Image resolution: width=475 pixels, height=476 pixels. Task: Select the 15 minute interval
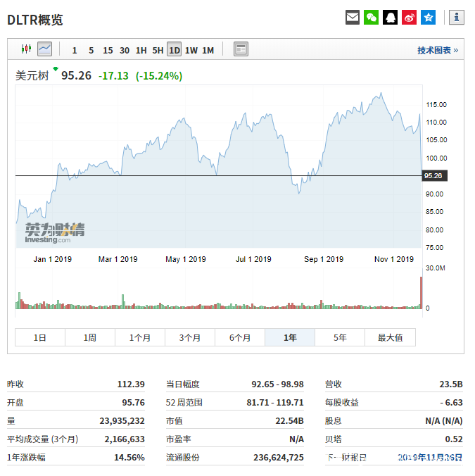click(108, 50)
